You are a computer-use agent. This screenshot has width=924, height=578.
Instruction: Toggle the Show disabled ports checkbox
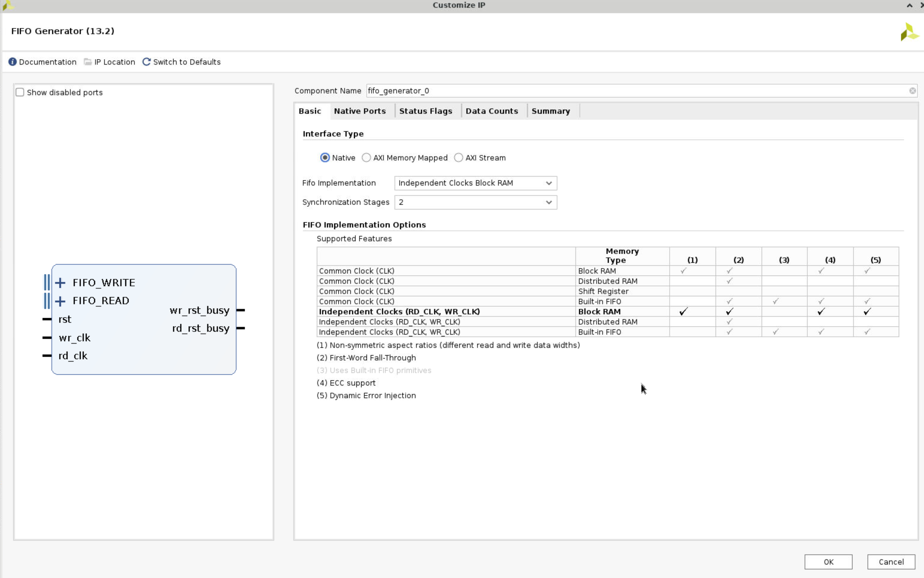pos(20,92)
